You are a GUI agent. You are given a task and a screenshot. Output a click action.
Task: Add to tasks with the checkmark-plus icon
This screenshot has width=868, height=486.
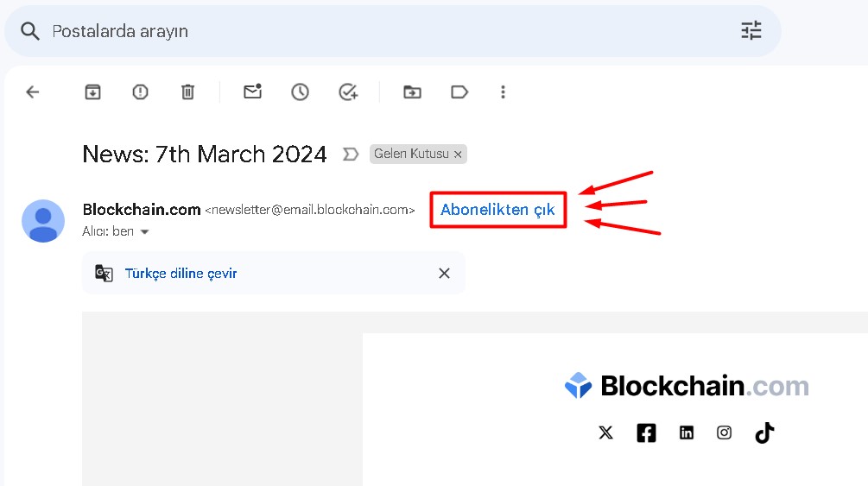pos(348,92)
